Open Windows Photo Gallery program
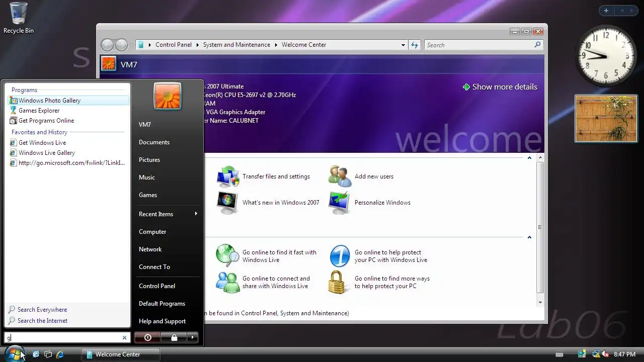Screen dimensions: 644x362 69,101
